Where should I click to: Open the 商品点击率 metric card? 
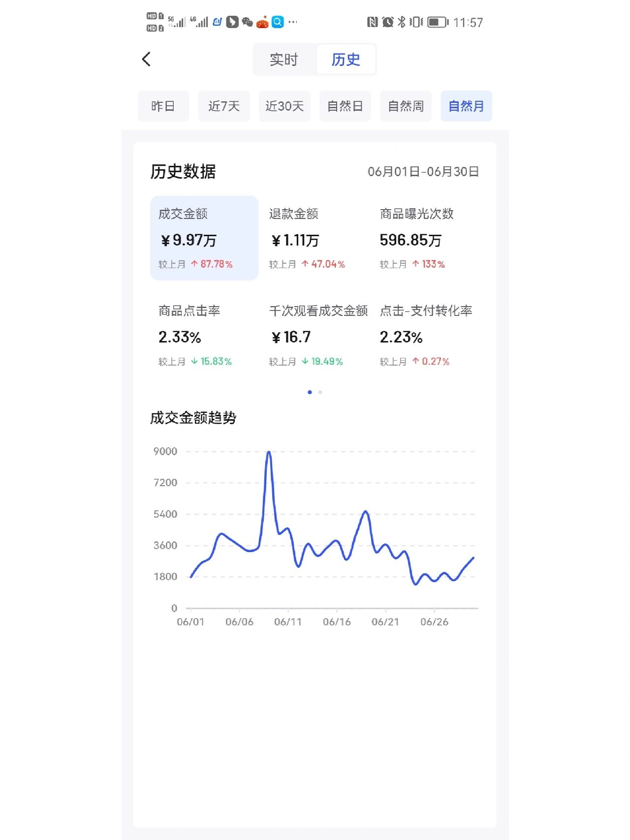coord(204,336)
